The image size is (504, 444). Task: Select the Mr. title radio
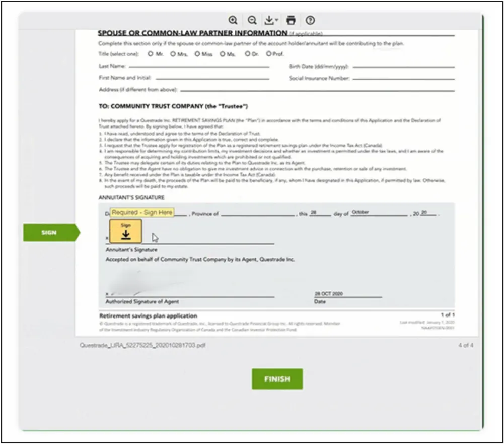151,54
